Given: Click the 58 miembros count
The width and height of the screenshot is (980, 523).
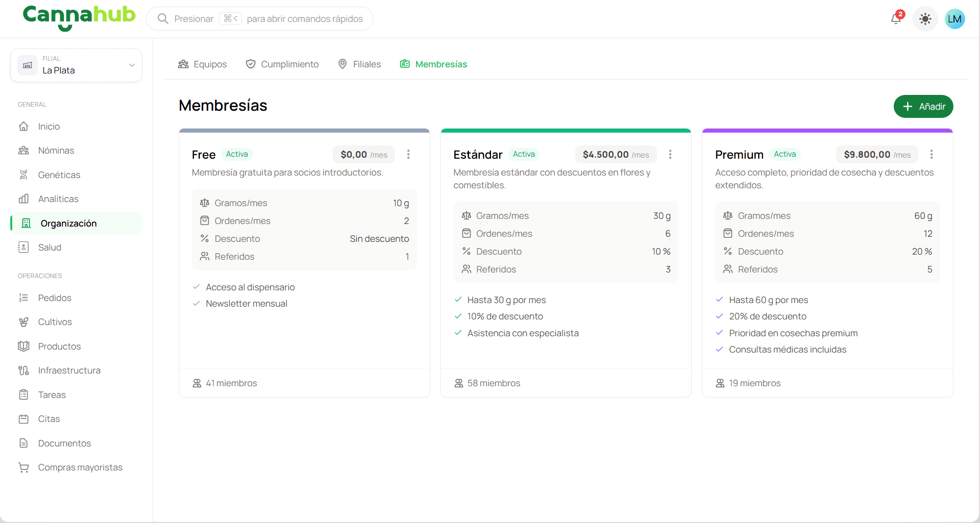Looking at the screenshot, I should (x=487, y=383).
